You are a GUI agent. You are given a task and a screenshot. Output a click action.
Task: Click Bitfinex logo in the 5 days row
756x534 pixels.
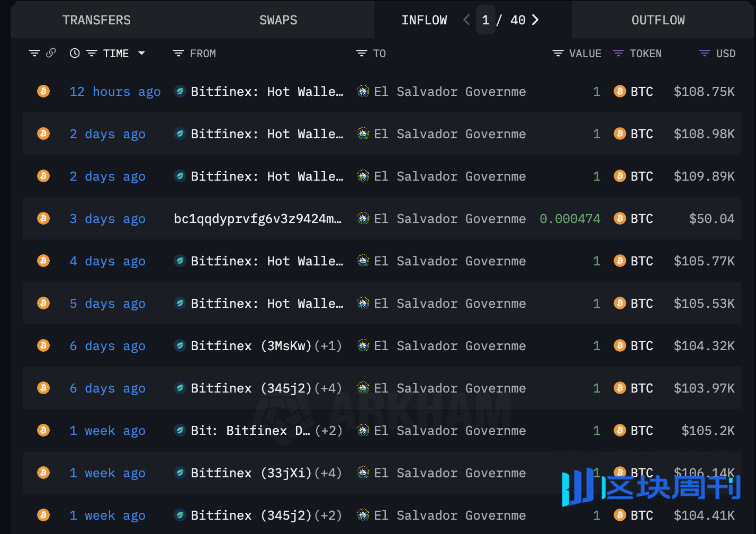[x=180, y=303]
